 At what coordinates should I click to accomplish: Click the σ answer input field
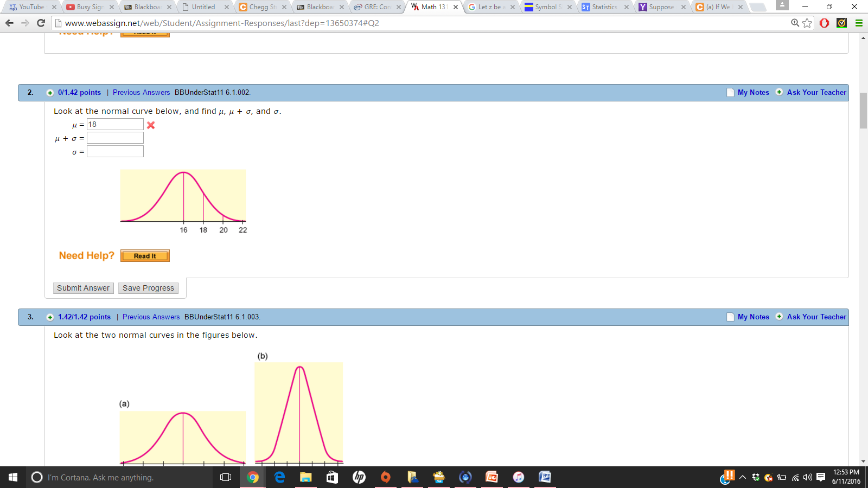tap(115, 151)
